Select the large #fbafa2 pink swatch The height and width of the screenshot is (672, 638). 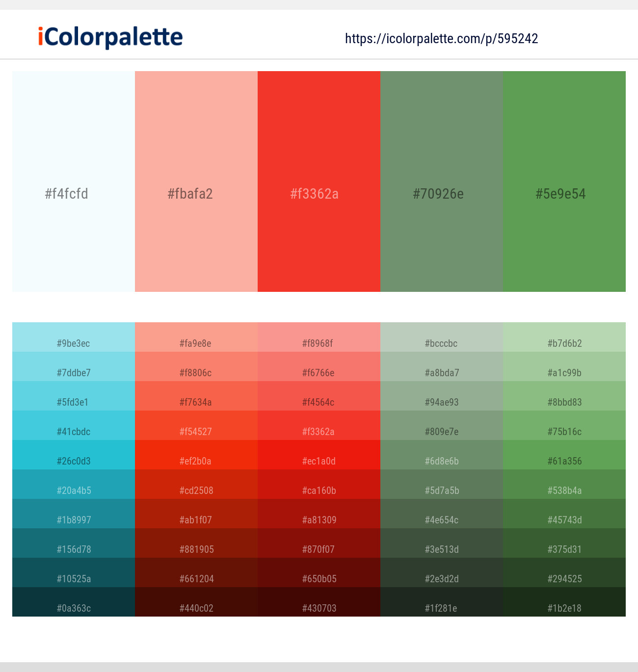(x=196, y=181)
